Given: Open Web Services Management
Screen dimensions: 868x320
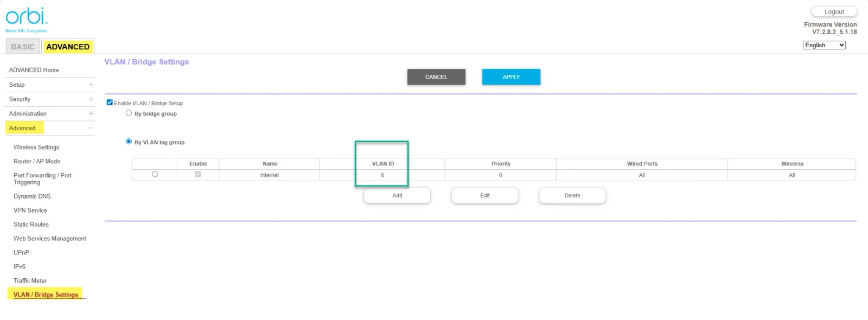Looking at the screenshot, I should tap(50, 239).
